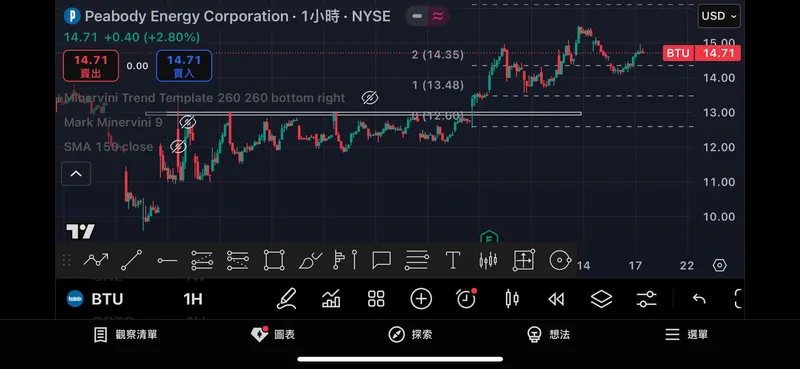Select the trend line drawing tool

click(132, 260)
